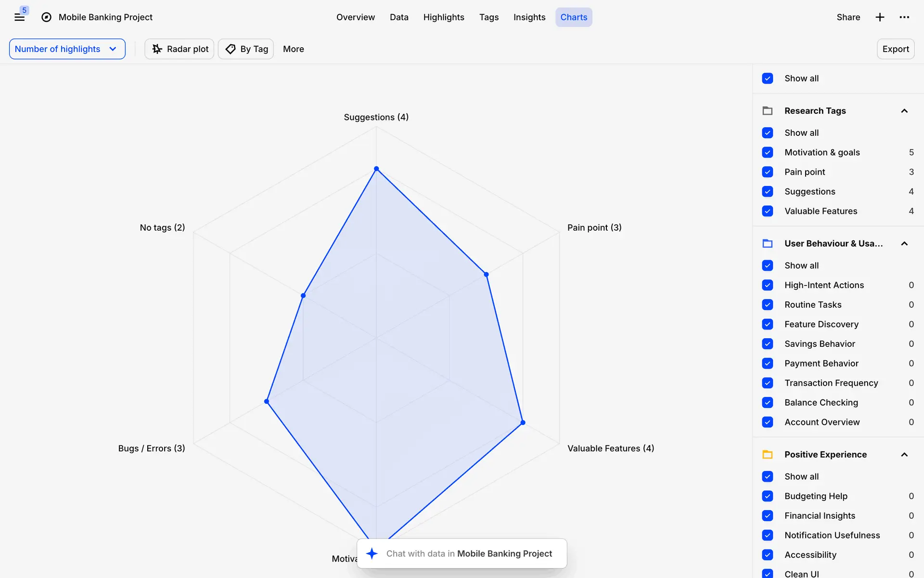Viewport: 924px width, 578px height.
Task: Click the Positive Experience yellow folder icon
Action: [x=768, y=454]
